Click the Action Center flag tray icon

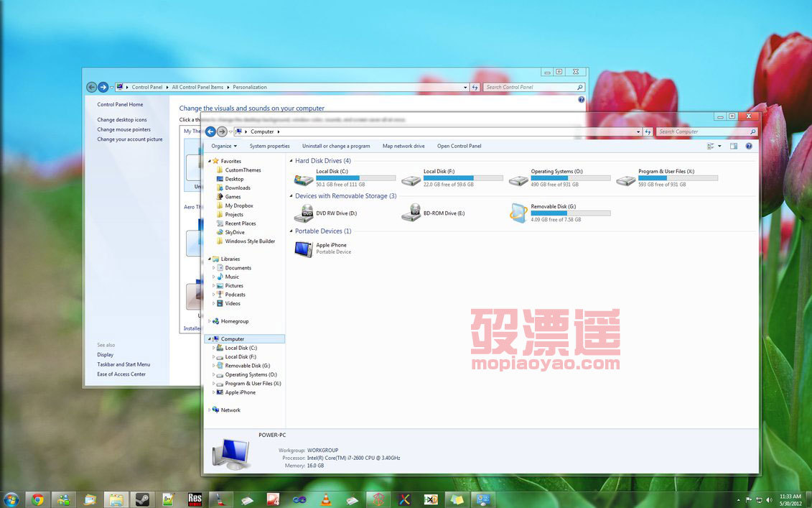(x=748, y=499)
